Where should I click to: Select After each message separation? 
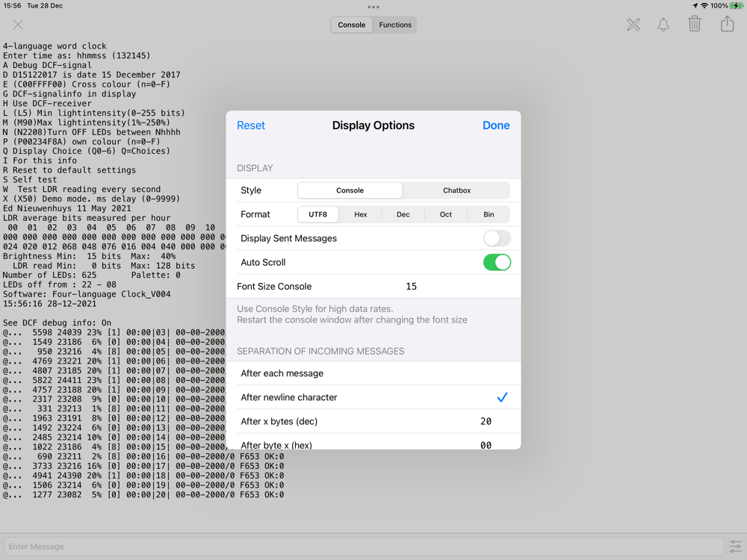coord(373,373)
